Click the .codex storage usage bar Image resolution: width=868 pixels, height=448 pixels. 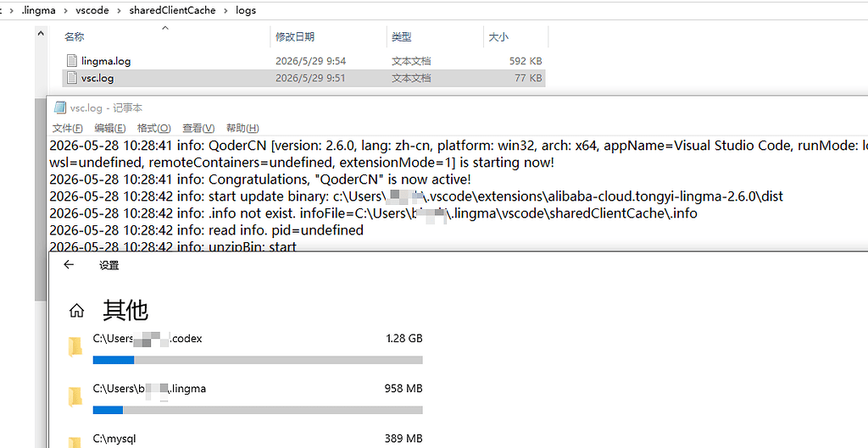(x=258, y=360)
